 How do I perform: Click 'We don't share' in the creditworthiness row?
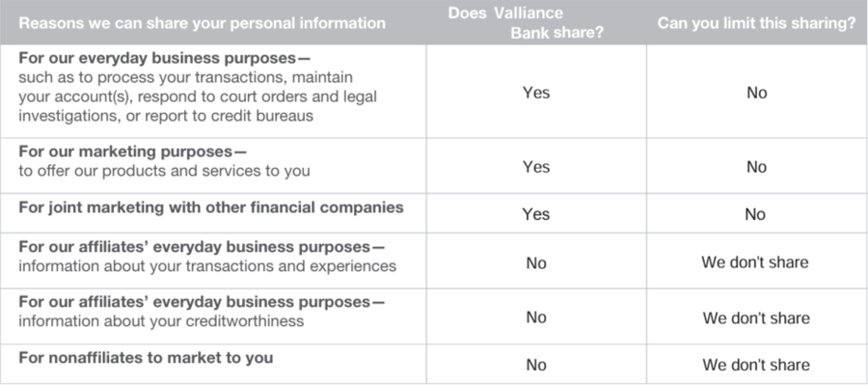756,318
